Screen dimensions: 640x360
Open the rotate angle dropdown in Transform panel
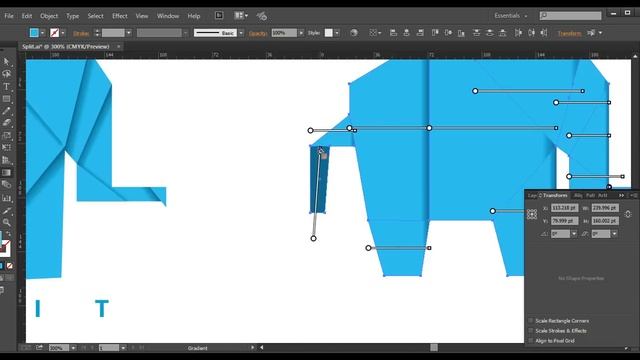coord(574,234)
